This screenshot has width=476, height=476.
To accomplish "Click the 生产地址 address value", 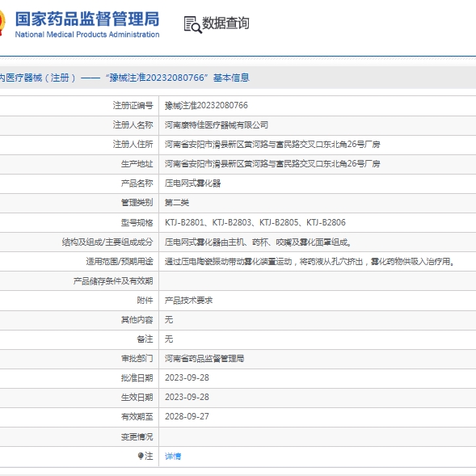I will pyautogui.click(x=272, y=163).
